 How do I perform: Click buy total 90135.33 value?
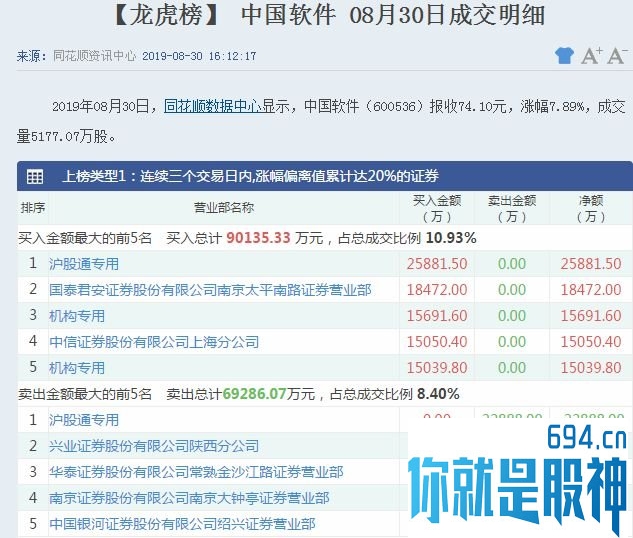[258, 238]
